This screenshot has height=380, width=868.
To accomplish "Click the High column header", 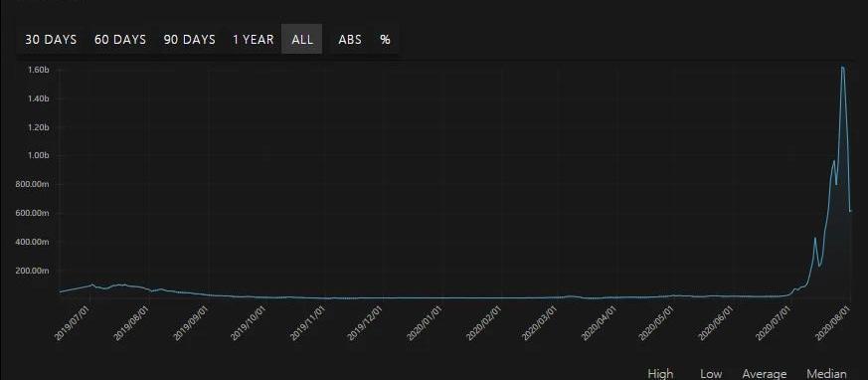I will [660, 374].
